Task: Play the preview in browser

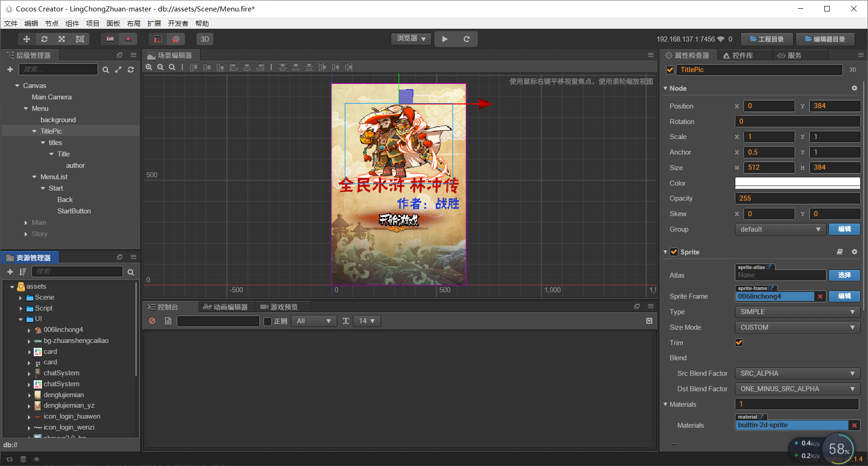Action: [445, 39]
